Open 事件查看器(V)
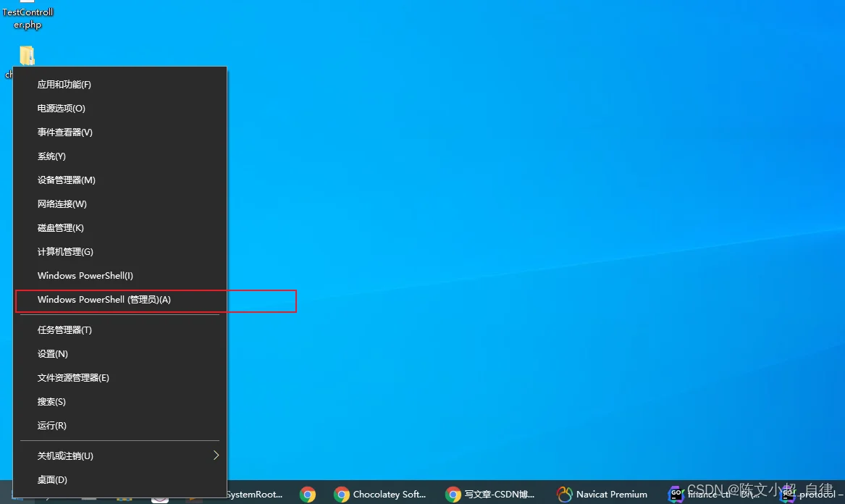The height and width of the screenshot is (504, 845). (119, 132)
